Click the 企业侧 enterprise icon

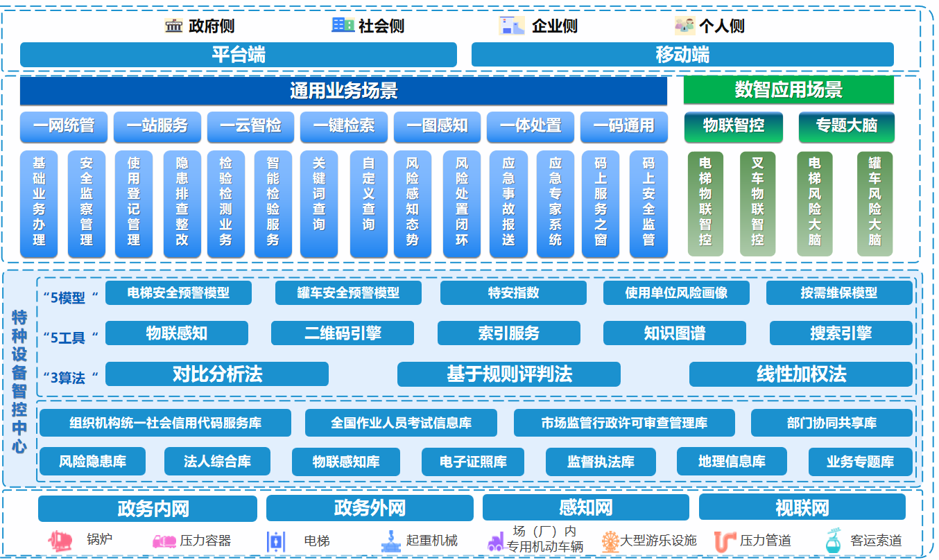tap(511, 26)
